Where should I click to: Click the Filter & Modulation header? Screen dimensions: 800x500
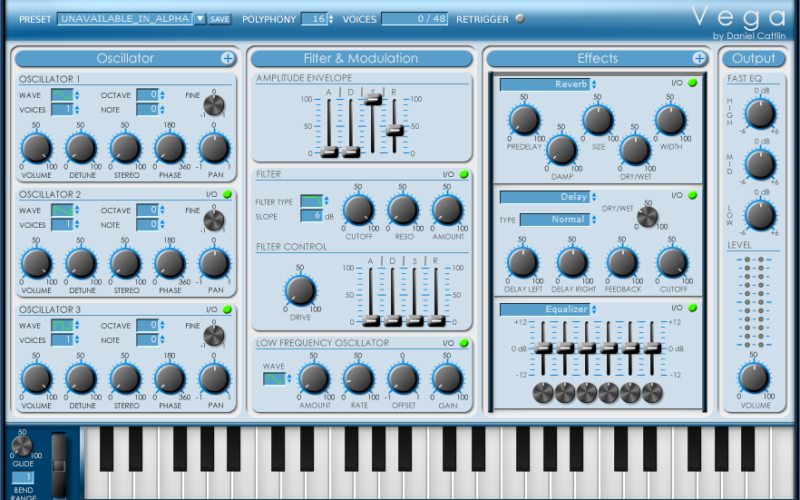(361, 59)
